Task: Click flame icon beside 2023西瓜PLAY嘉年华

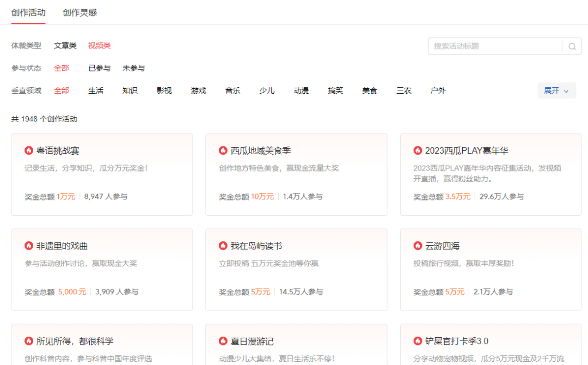Action: pyautogui.click(x=418, y=150)
